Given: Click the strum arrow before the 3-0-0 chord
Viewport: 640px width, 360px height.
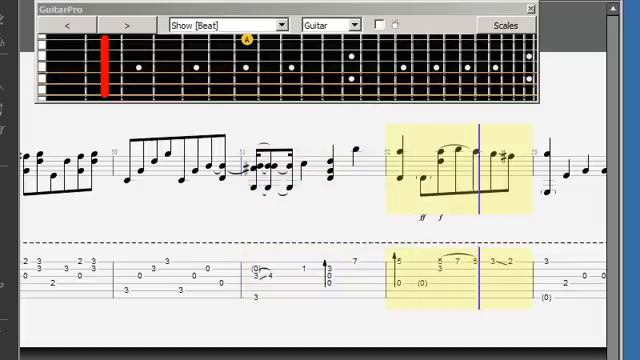Looking at the screenshot, I should tap(325, 273).
